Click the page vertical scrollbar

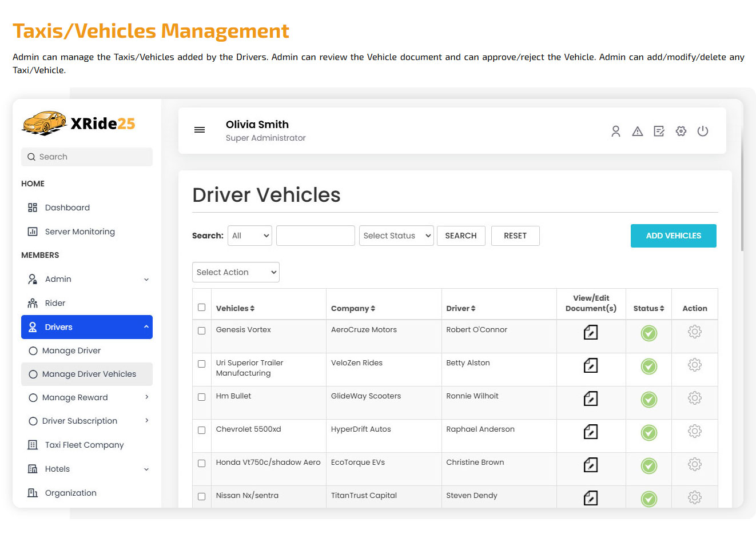[742, 189]
